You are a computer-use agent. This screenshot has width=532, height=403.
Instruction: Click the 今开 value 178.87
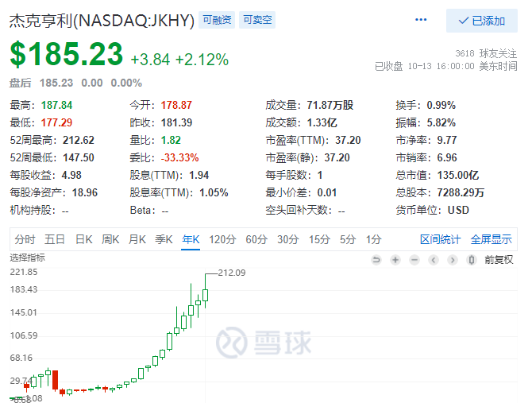click(x=176, y=105)
